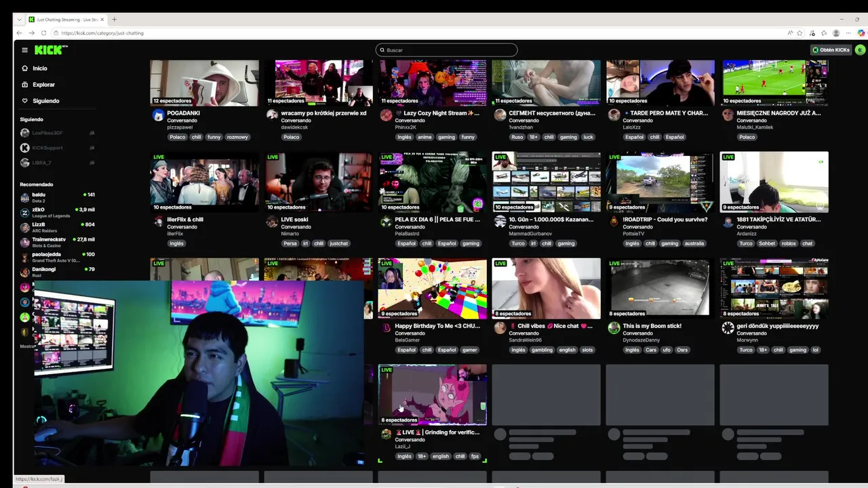Click 'fps' tag under Lazii_J stream
Screen dimensions: 868x488
(475, 456)
